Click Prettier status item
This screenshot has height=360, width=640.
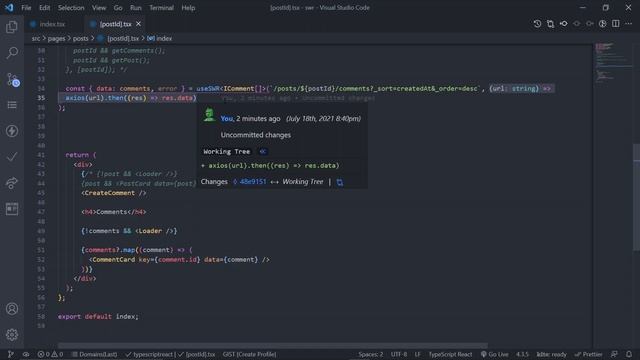(588, 354)
